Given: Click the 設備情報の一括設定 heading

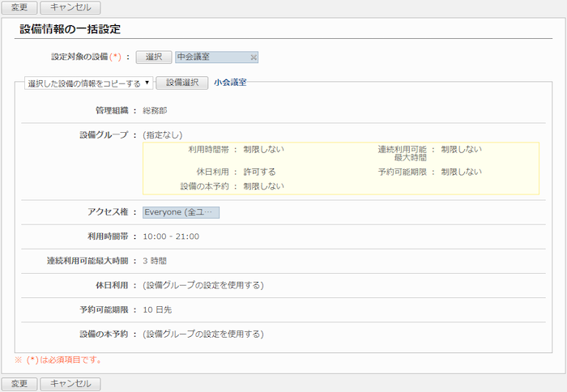Looking at the screenshot, I should [x=70, y=29].
